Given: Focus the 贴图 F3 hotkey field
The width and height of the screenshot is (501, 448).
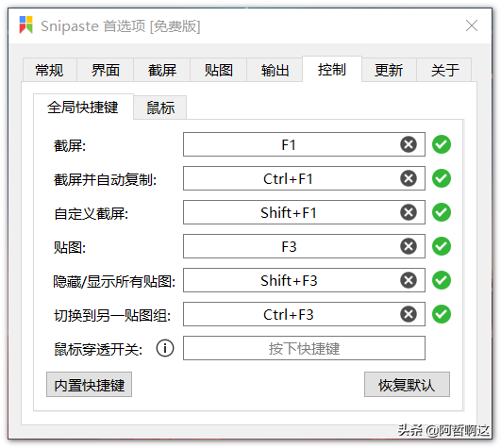Looking at the screenshot, I should [x=304, y=246].
